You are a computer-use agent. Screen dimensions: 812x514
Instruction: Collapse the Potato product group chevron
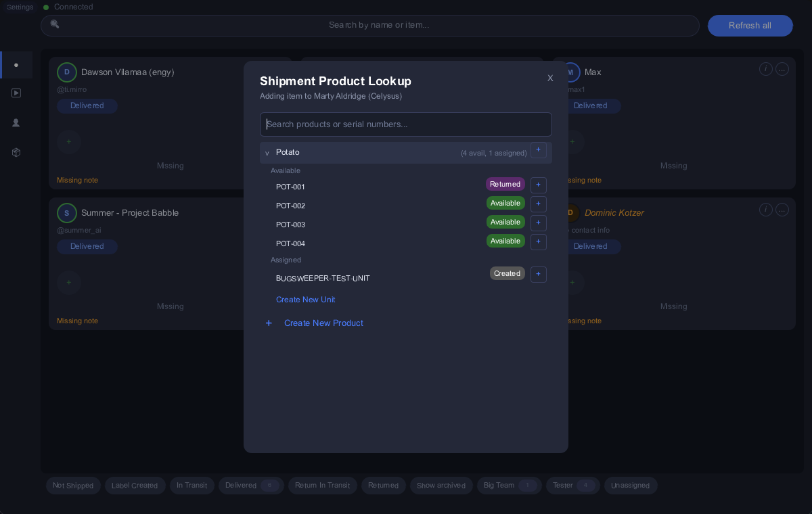pyautogui.click(x=267, y=153)
